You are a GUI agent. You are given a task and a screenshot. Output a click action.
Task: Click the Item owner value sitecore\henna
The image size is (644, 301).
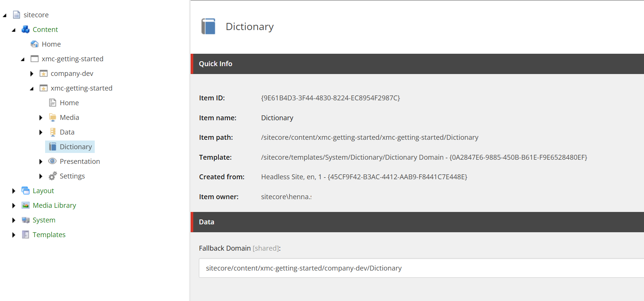[x=286, y=197]
